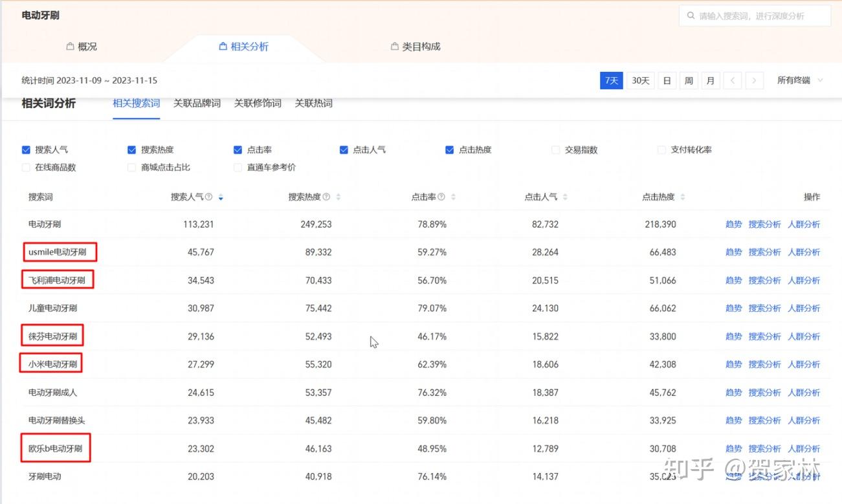842x504 pixels.
Task: Click the search magnifier icon
Action: pos(691,16)
